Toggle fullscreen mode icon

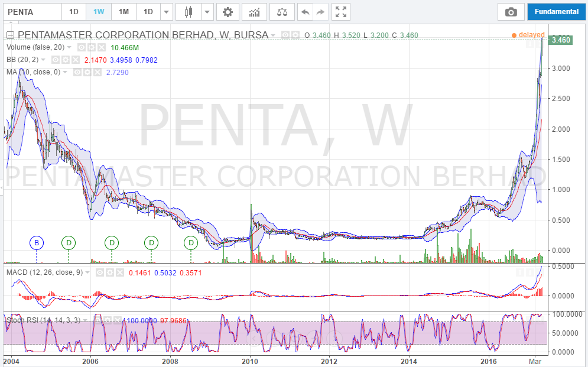(341, 12)
